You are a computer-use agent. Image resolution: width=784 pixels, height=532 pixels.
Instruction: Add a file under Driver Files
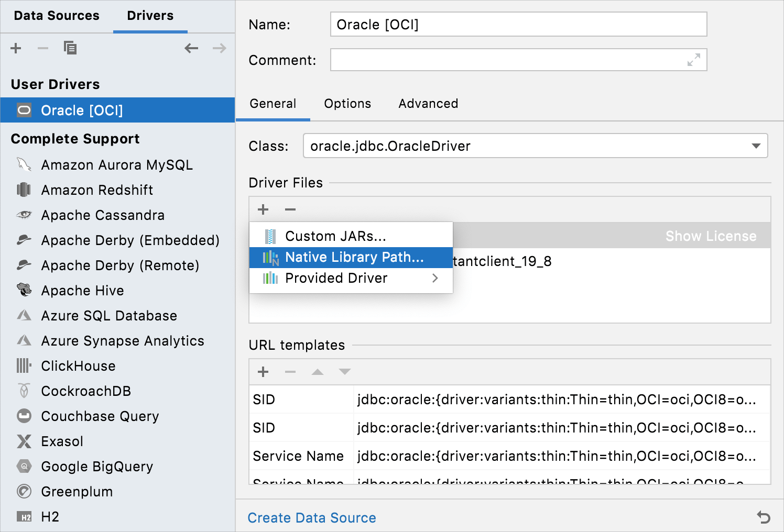coord(263,209)
